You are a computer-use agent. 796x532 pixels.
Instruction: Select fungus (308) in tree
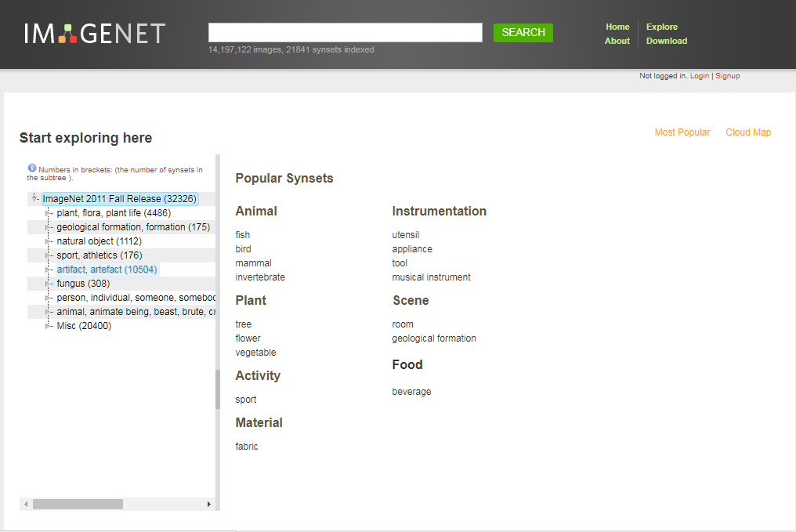83,284
